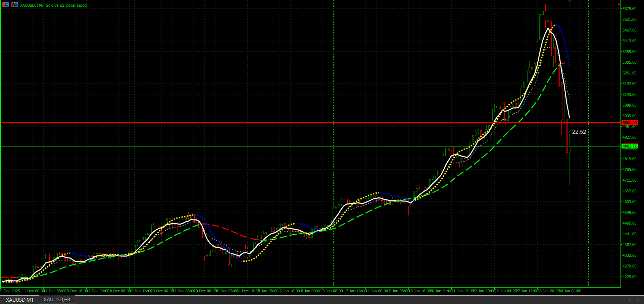The height and width of the screenshot is (304, 644).
Task: Select the green 4882.72 current price label
Action: tap(629, 146)
